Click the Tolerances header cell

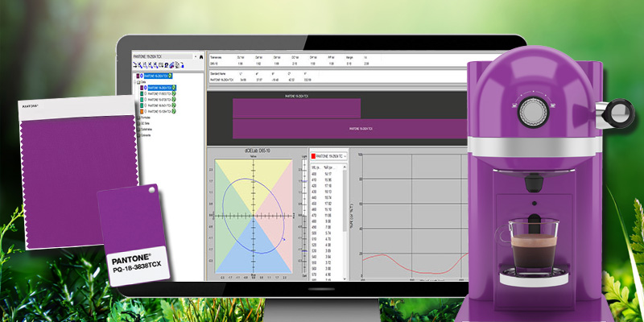(x=216, y=58)
